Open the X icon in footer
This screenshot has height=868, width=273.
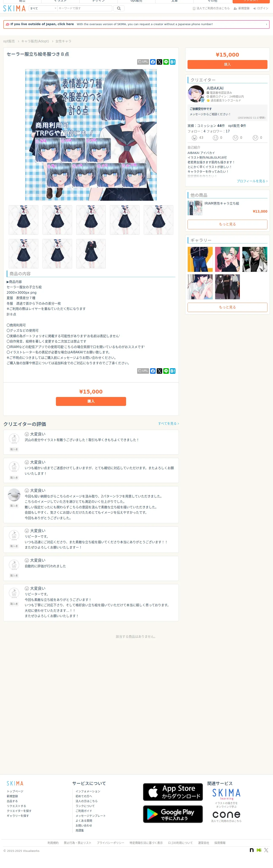click(266, 850)
